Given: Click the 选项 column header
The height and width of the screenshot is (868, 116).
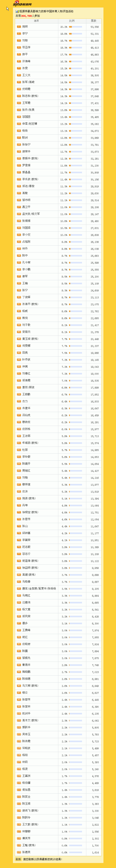Looking at the screenshot, I should tap(36, 21).
